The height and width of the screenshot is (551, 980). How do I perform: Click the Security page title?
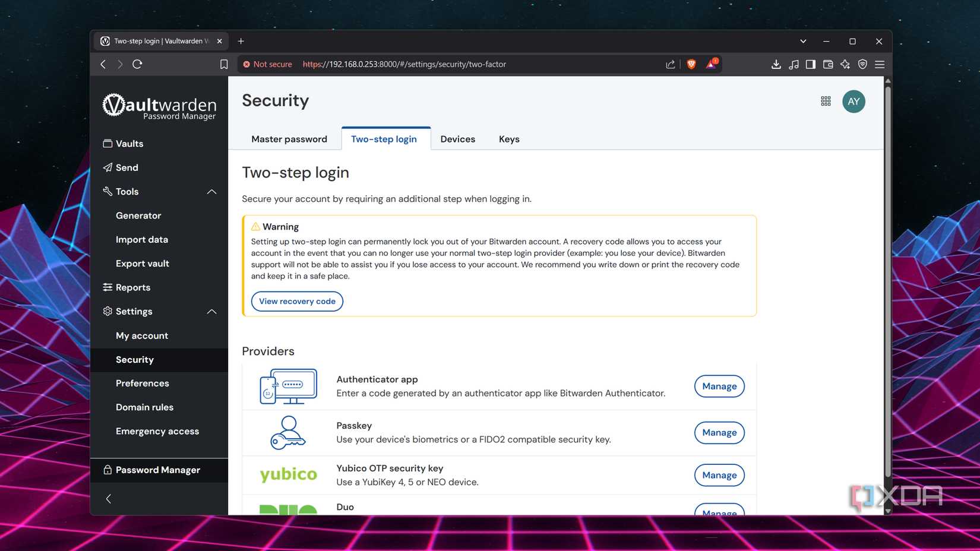pyautogui.click(x=276, y=100)
